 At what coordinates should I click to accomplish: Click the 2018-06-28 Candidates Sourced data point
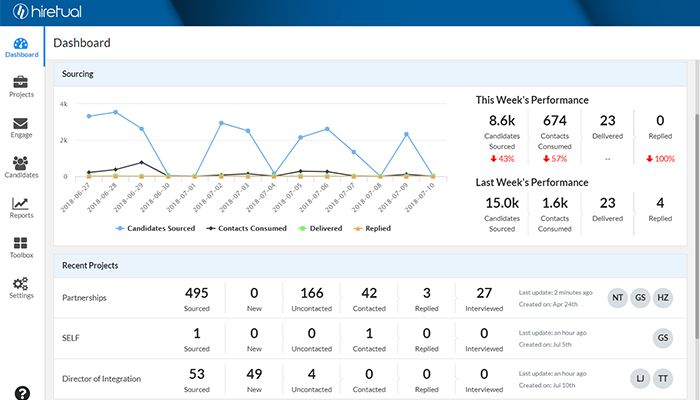pyautogui.click(x=115, y=112)
